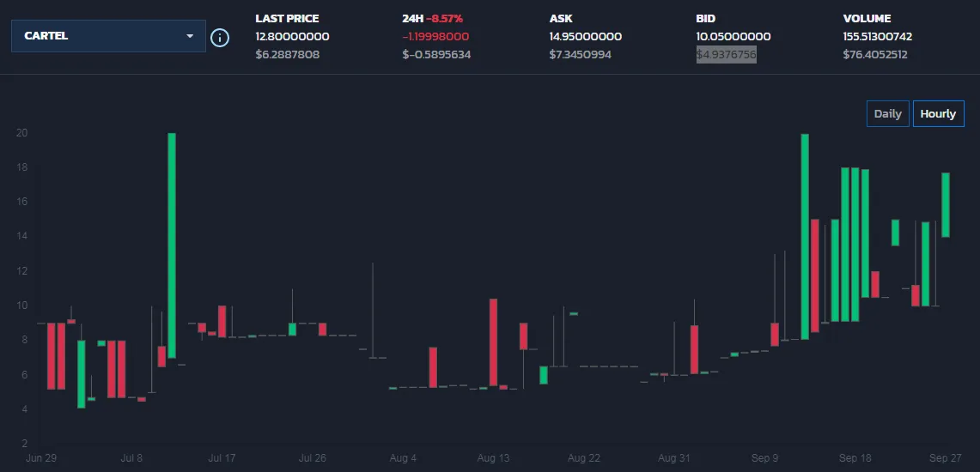Click the LAST PRICE heading
This screenshot has height=472, width=980.
(x=287, y=19)
